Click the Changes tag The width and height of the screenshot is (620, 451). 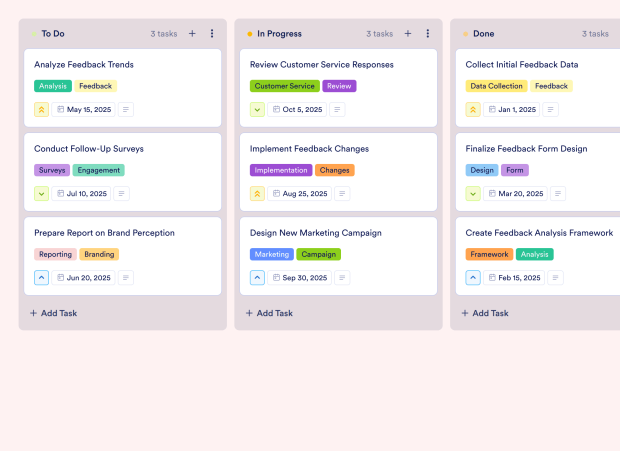[x=335, y=170]
